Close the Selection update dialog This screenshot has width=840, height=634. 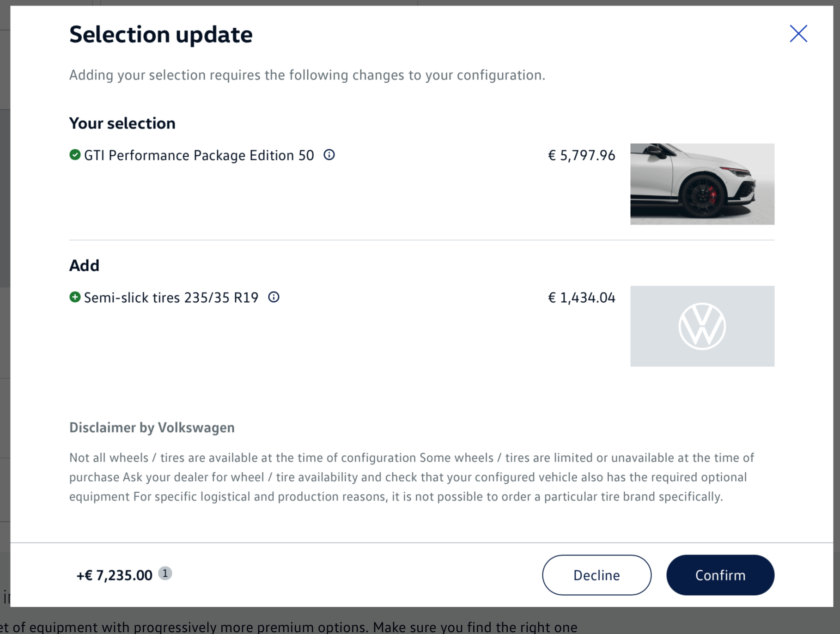pos(798,34)
